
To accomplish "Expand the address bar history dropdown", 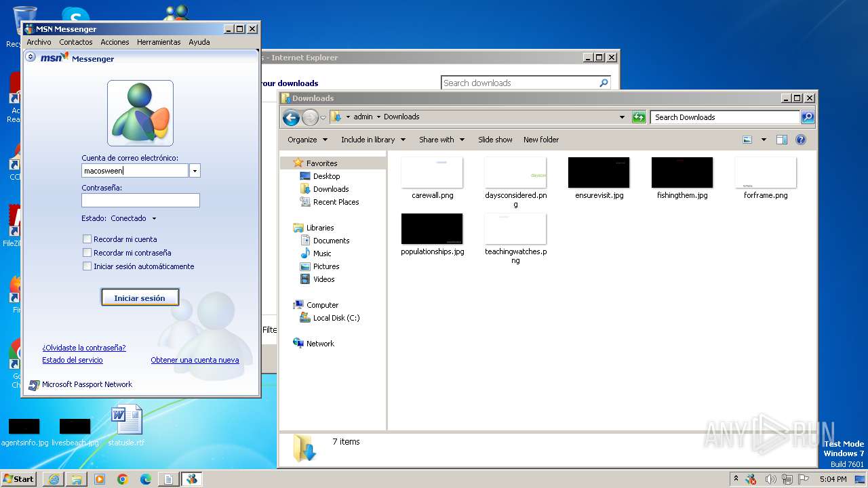I will [622, 117].
